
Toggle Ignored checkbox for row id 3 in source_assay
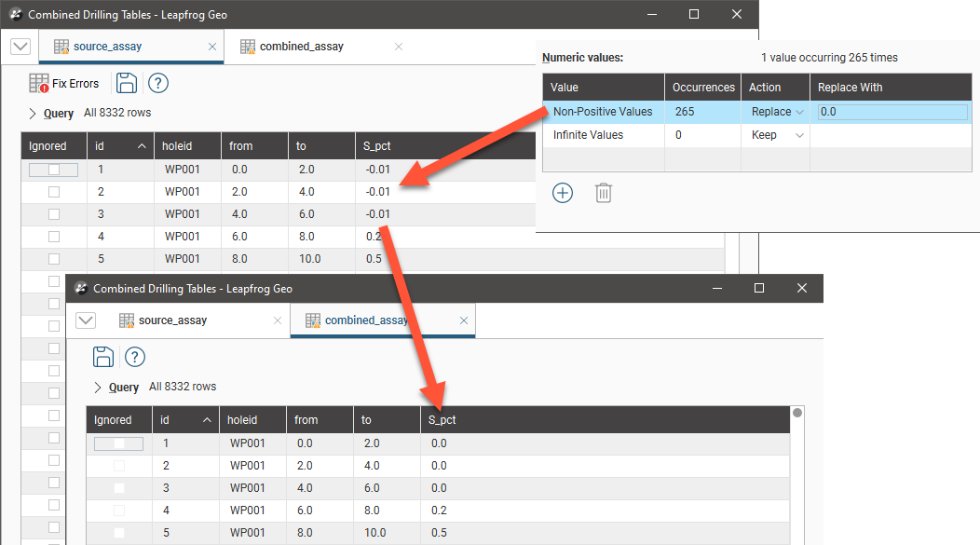(x=54, y=214)
